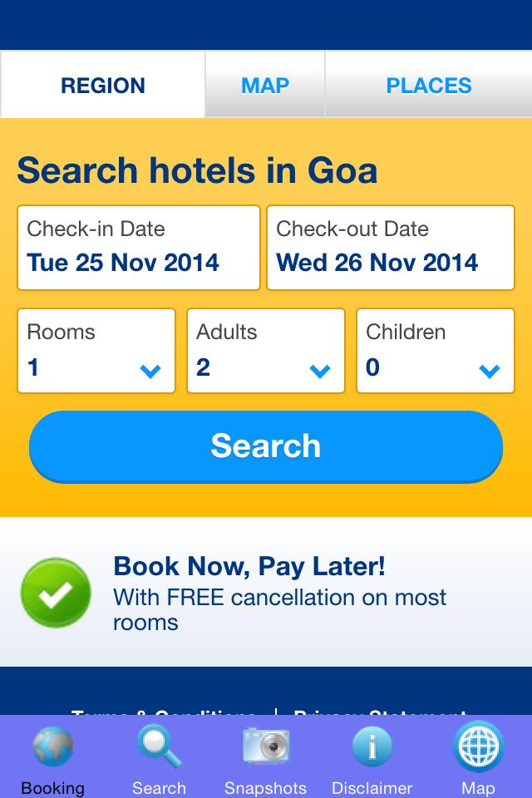Change the Check-in Date field
This screenshot has width=532, height=798.
pos(138,247)
